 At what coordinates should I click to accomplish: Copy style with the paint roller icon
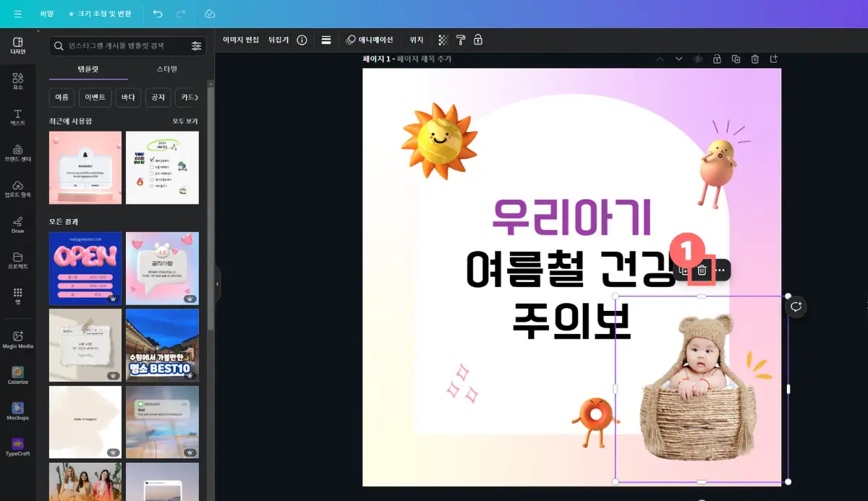click(461, 40)
